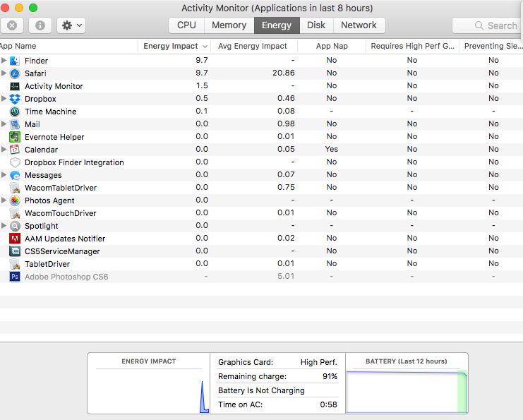Sort by Requires High Perf GPU column
This screenshot has height=420, width=523.
[x=413, y=46]
